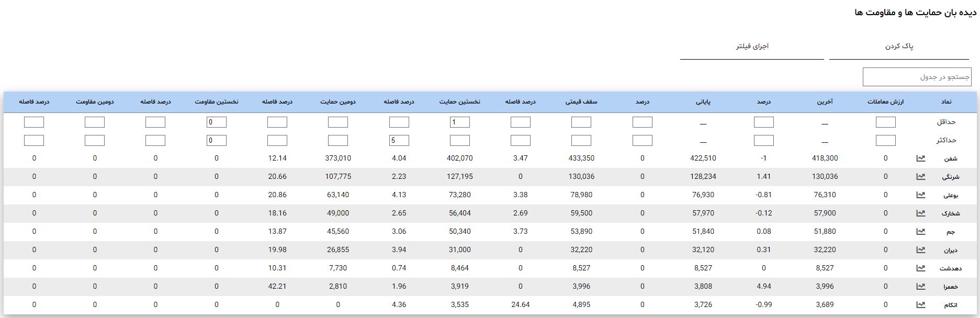Focus حداکثر field under نخستین مقاومت
The width and height of the screenshot is (980, 318).
pyautogui.click(x=217, y=140)
